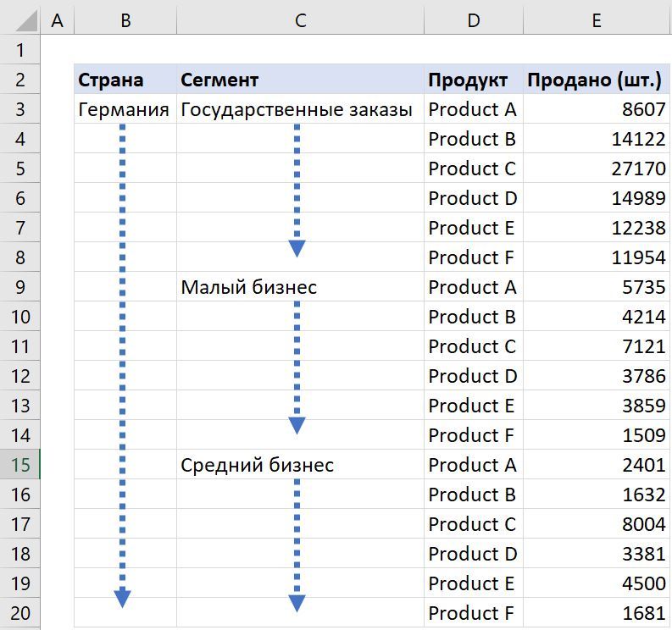672x630 pixels.
Task: Click Product E in row 19
Action: point(474,583)
